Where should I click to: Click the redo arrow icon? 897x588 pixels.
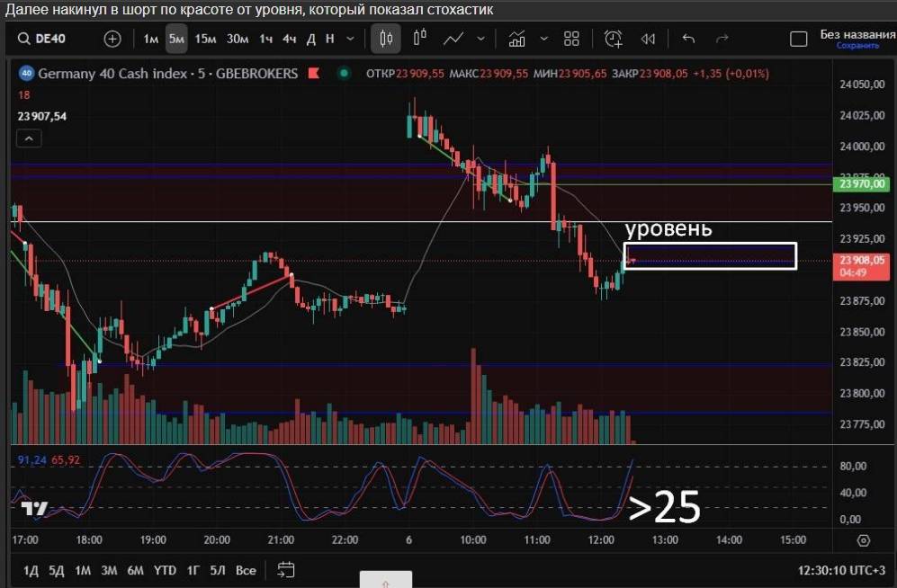coord(722,39)
